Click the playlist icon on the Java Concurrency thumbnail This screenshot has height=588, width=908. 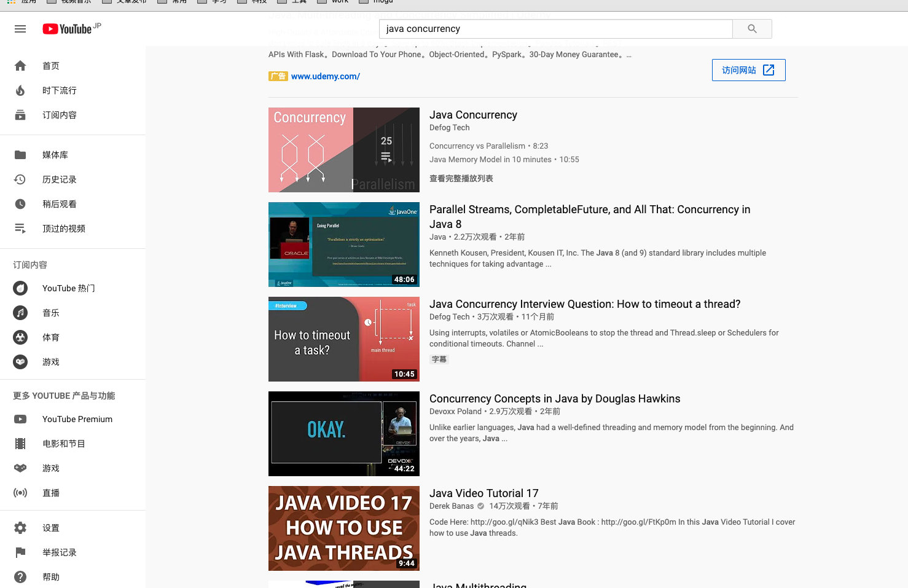pyautogui.click(x=386, y=157)
